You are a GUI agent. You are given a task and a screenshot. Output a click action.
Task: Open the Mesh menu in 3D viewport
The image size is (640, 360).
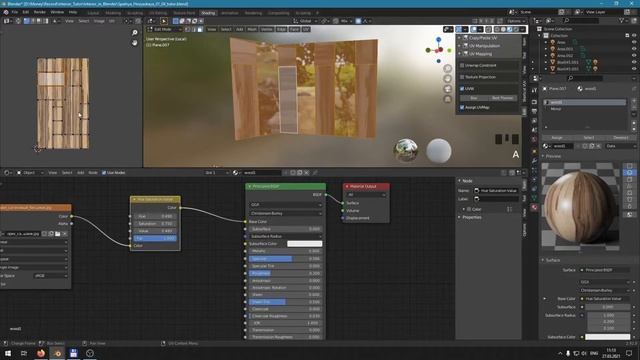[252, 29]
